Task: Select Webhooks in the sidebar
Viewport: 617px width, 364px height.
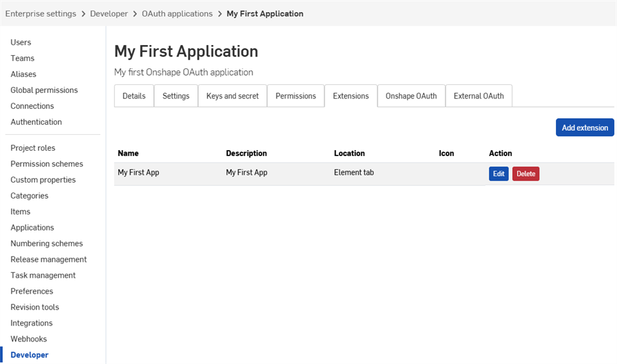Action: tap(29, 339)
